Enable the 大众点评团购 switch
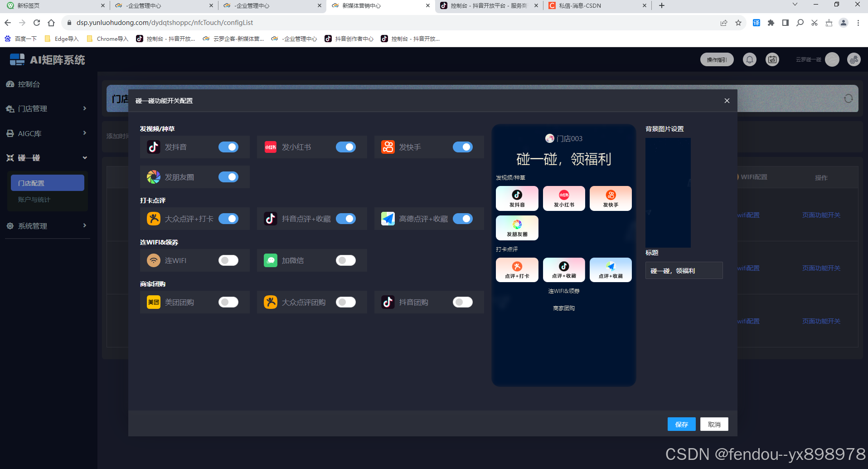 point(346,302)
